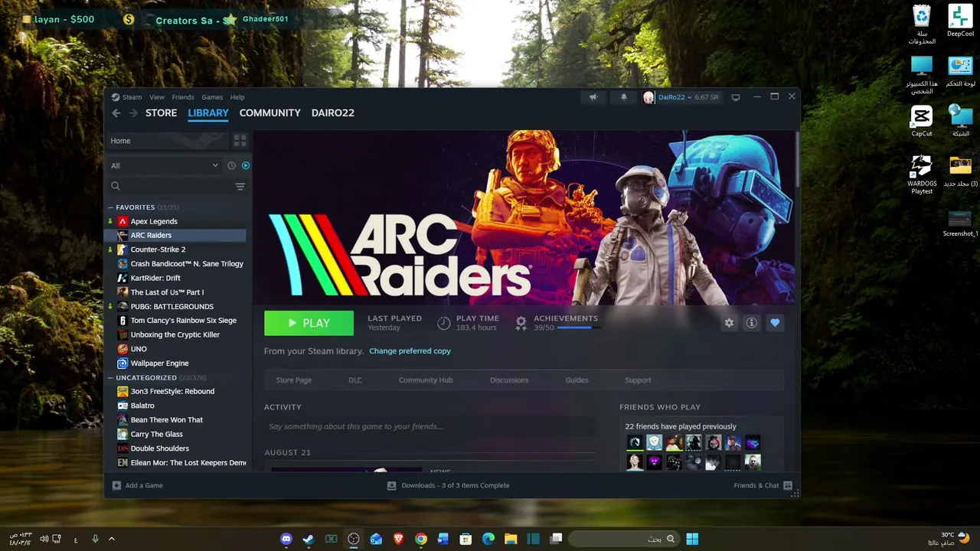Switch Steam to Big Picture mode icon
This screenshot has height=551, width=980.
pos(736,97)
